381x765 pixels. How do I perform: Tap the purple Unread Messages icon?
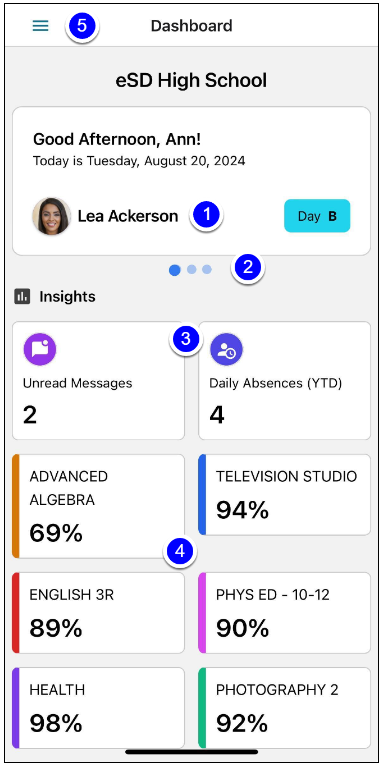pyautogui.click(x=40, y=349)
